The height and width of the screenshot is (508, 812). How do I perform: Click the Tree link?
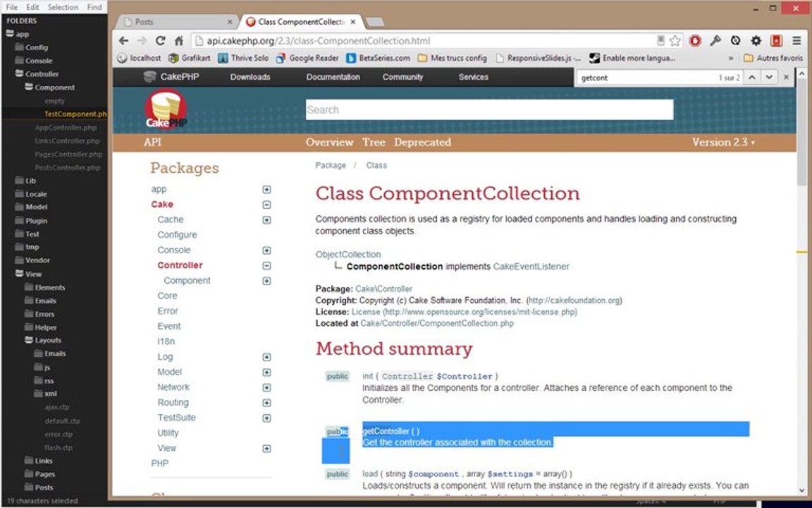[x=374, y=142]
